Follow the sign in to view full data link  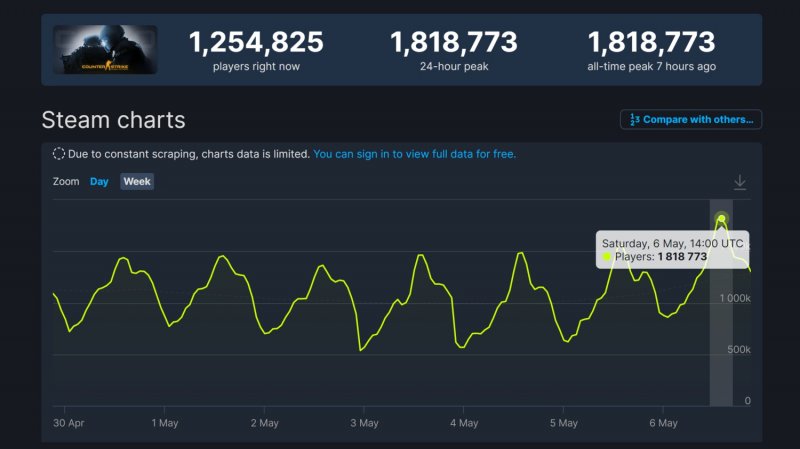[x=414, y=155]
